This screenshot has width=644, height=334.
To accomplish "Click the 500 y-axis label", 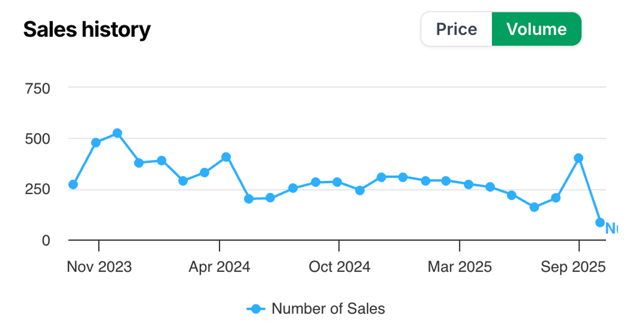I will pos(38,139).
